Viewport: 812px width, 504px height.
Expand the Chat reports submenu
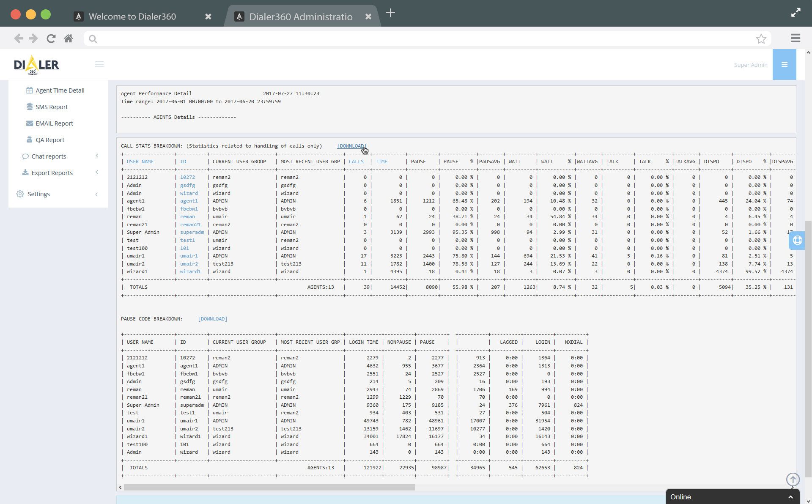[49, 156]
